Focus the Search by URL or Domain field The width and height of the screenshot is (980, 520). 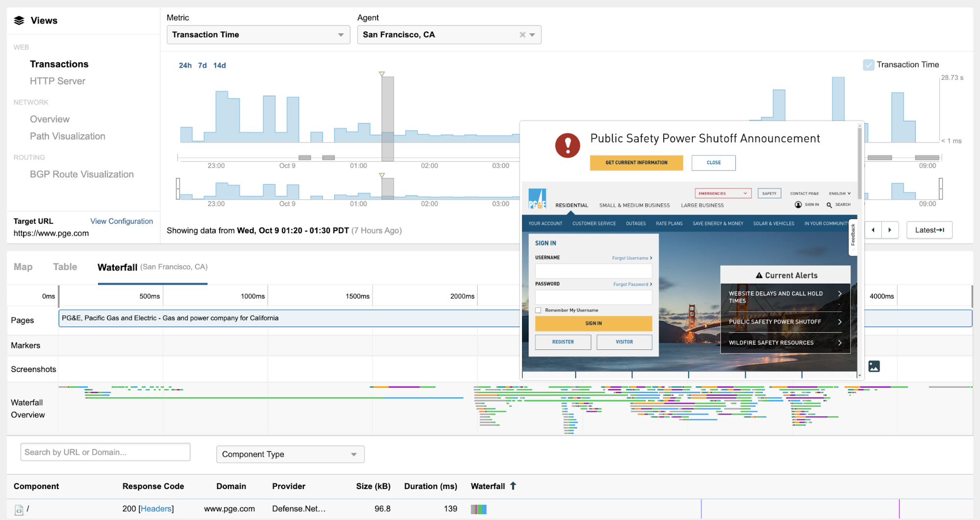105,452
